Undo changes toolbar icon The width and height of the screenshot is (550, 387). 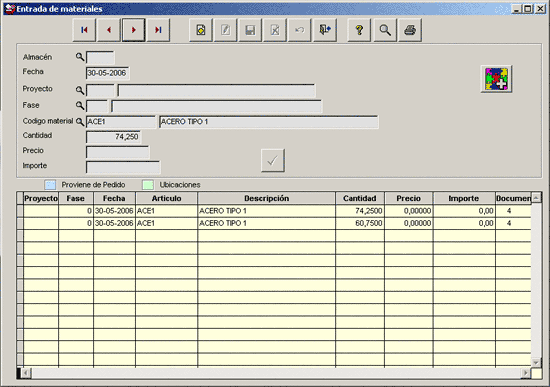[300, 30]
